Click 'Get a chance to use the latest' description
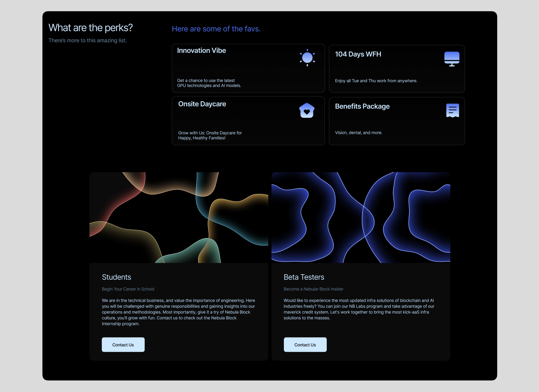Screen dimensions: 539x392 coord(209,83)
